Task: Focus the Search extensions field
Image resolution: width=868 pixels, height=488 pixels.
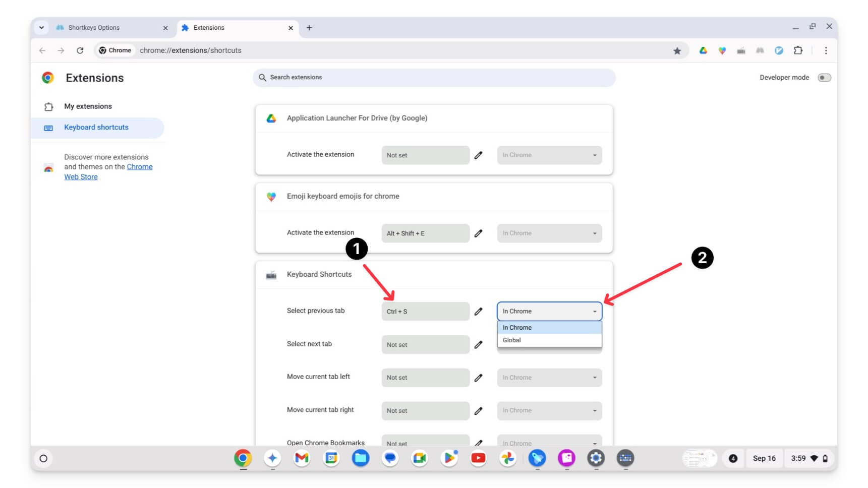Action: pos(434,78)
